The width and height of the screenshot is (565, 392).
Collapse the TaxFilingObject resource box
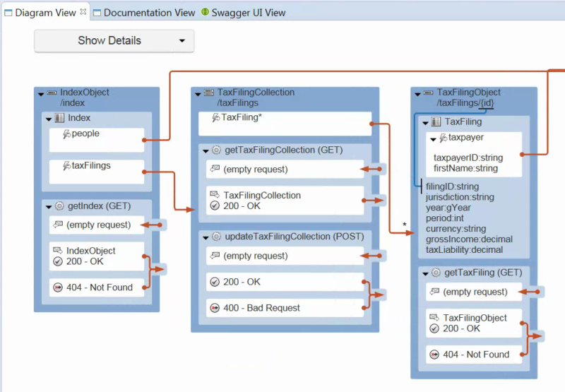(417, 94)
